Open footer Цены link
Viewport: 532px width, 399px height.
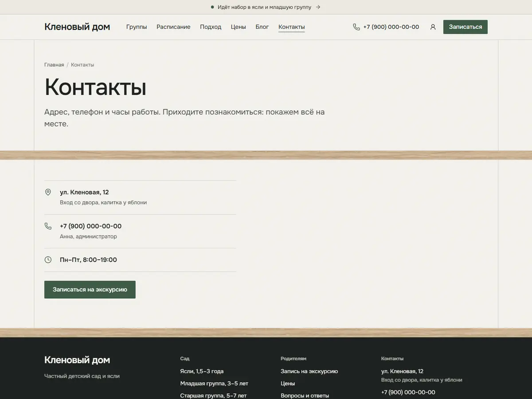pos(288,383)
